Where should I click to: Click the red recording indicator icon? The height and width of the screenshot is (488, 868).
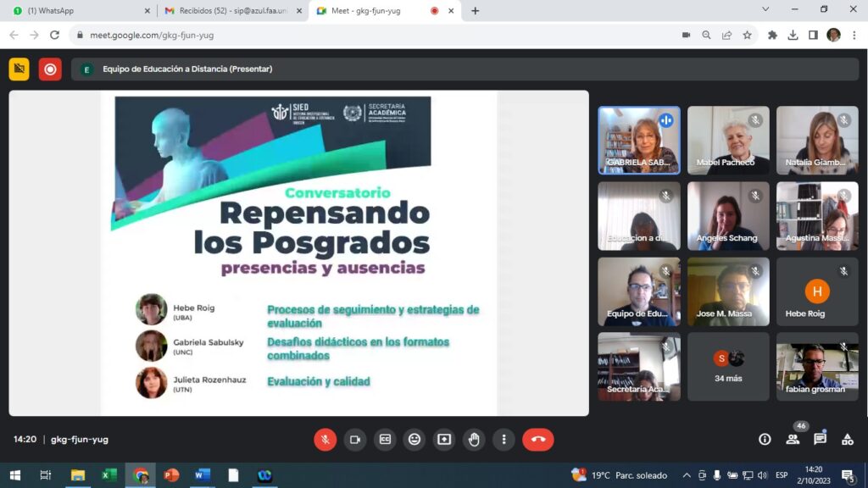[x=50, y=69]
